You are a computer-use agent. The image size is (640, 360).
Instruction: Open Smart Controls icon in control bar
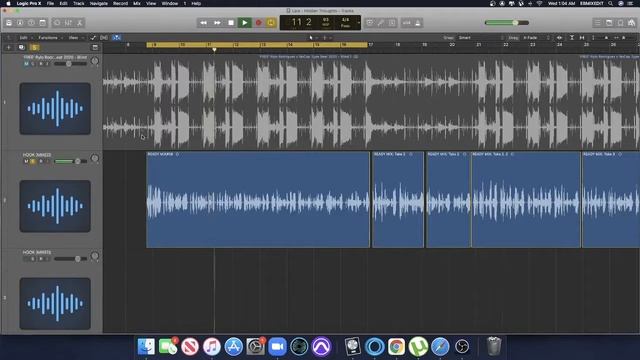pos(57,23)
